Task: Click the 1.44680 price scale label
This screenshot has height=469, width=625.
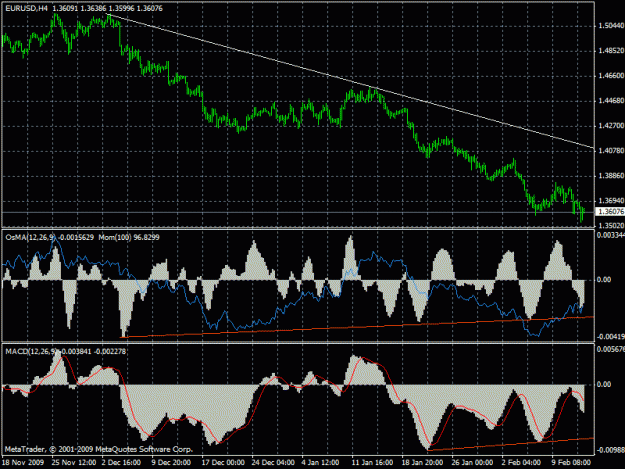Action: pos(611,100)
